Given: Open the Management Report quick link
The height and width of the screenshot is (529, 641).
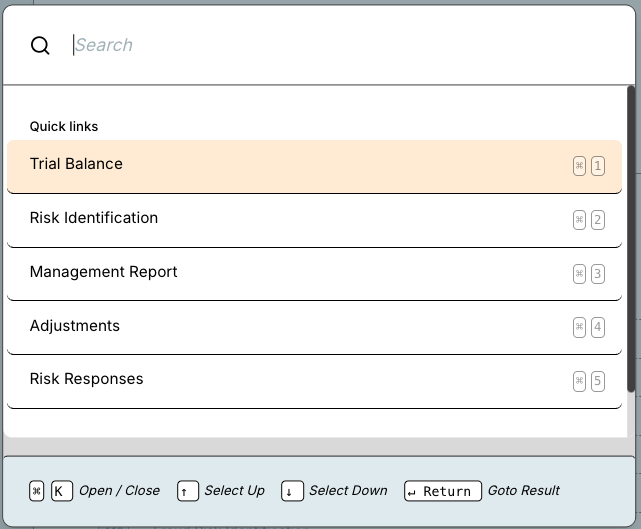Looking at the screenshot, I should pyautogui.click(x=314, y=274).
